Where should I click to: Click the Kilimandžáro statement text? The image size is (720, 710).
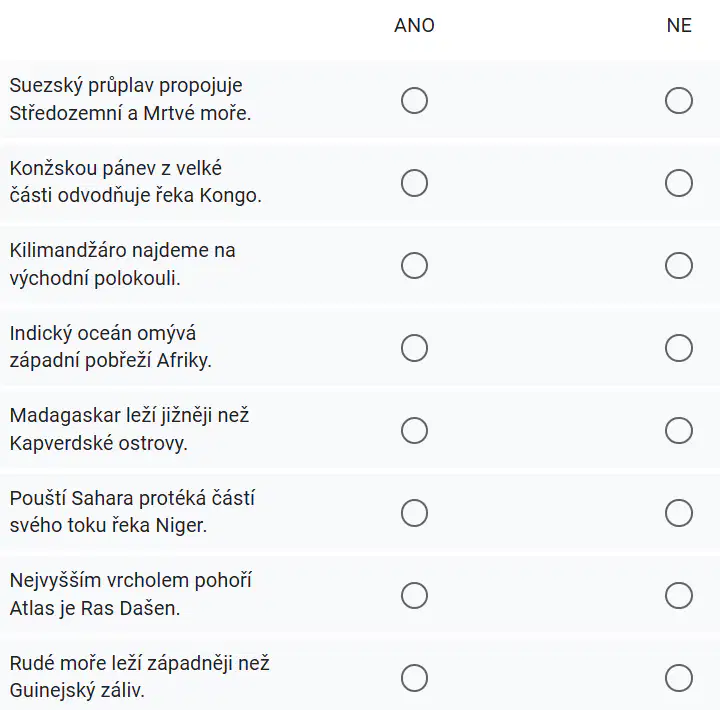[x=122, y=264]
